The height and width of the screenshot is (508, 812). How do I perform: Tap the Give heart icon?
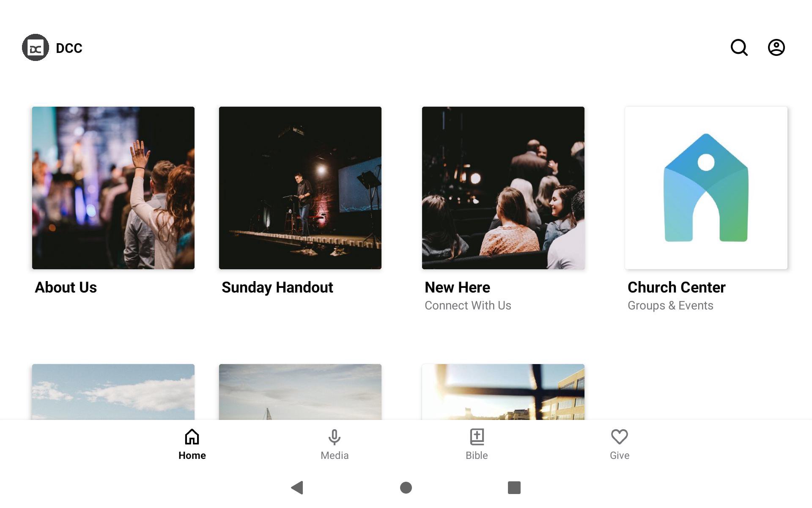(619, 436)
